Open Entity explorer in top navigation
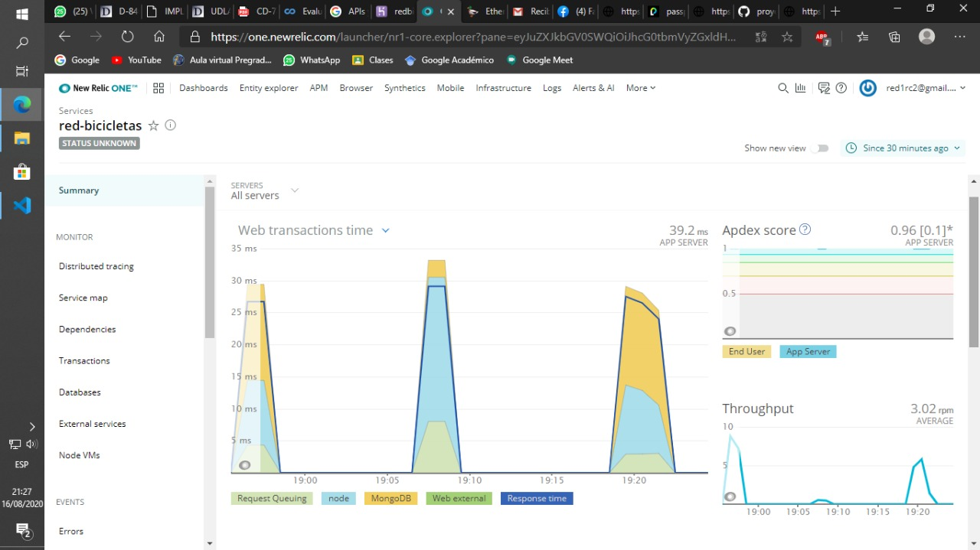 269,88
